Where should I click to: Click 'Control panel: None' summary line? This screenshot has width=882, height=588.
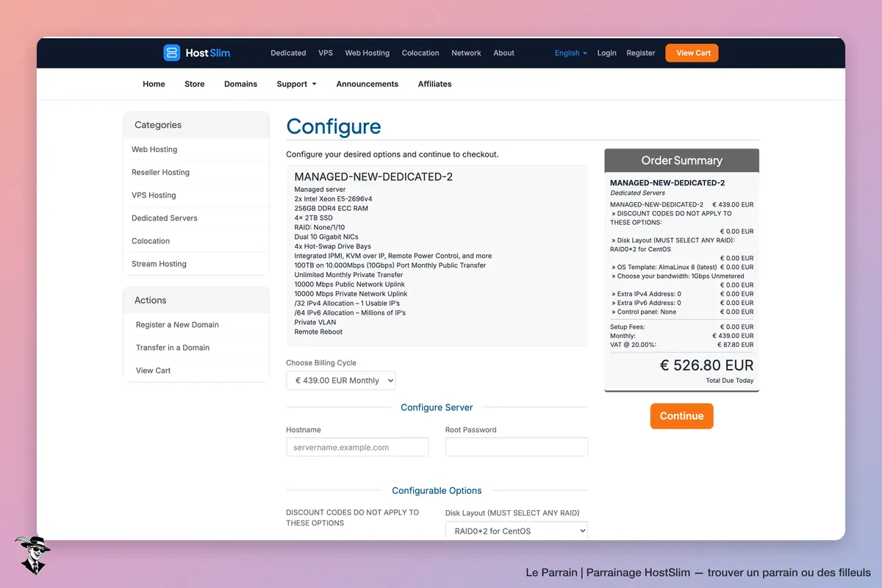tap(681, 312)
